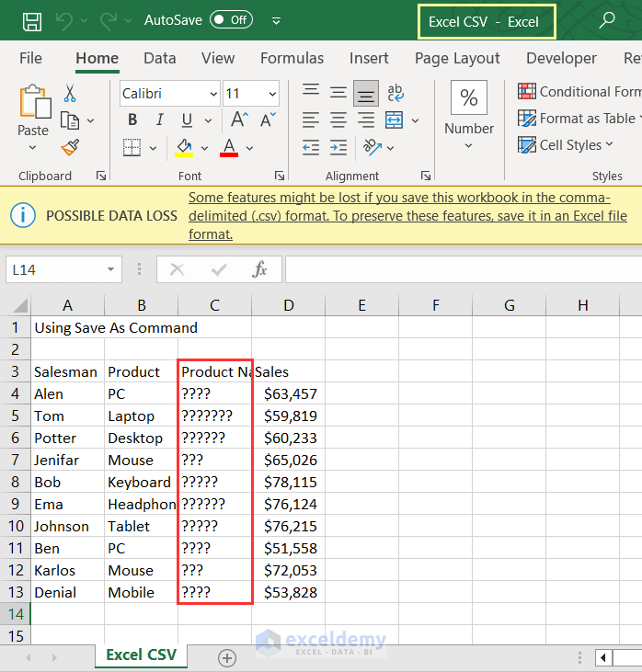Click the Save icon in title bar
Viewport: 642px width, 672px height.
point(32,21)
